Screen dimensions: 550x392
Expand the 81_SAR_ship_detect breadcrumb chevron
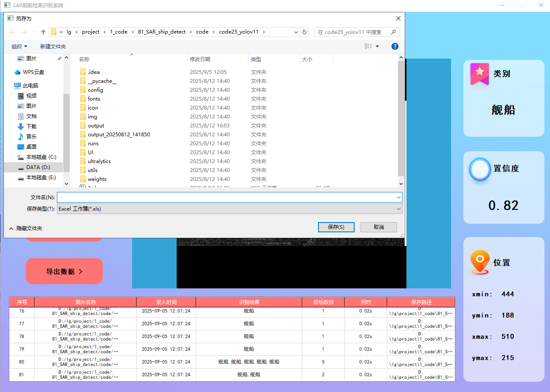[x=191, y=32]
